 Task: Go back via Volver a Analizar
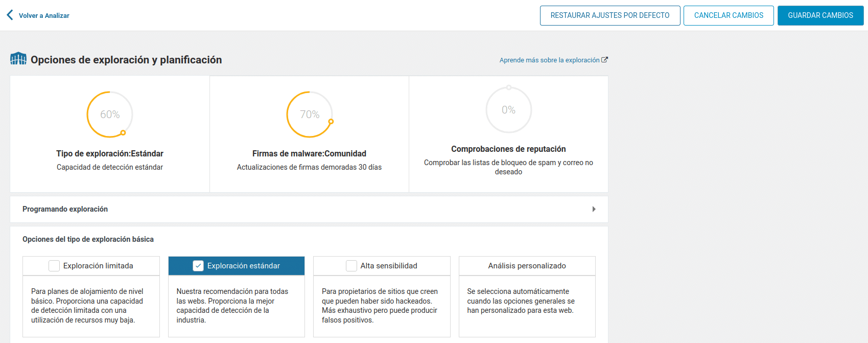(x=44, y=16)
